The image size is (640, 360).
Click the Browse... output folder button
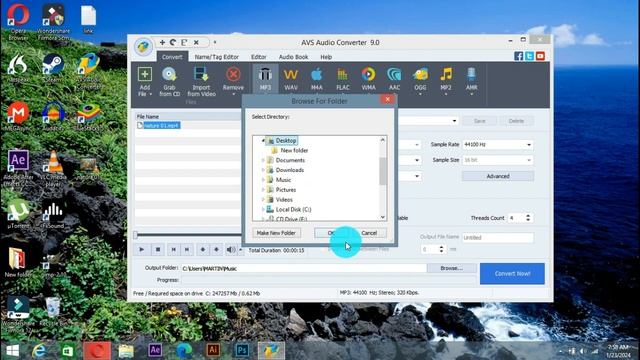click(451, 268)
